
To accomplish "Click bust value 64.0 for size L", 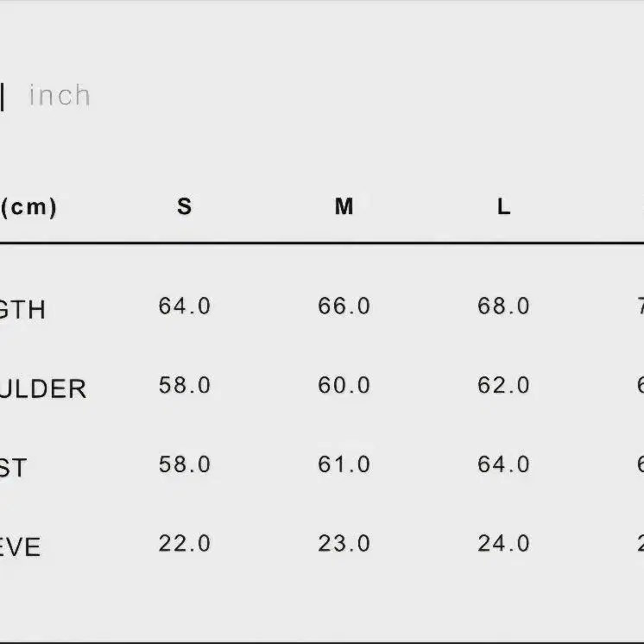I will [503, 464].
